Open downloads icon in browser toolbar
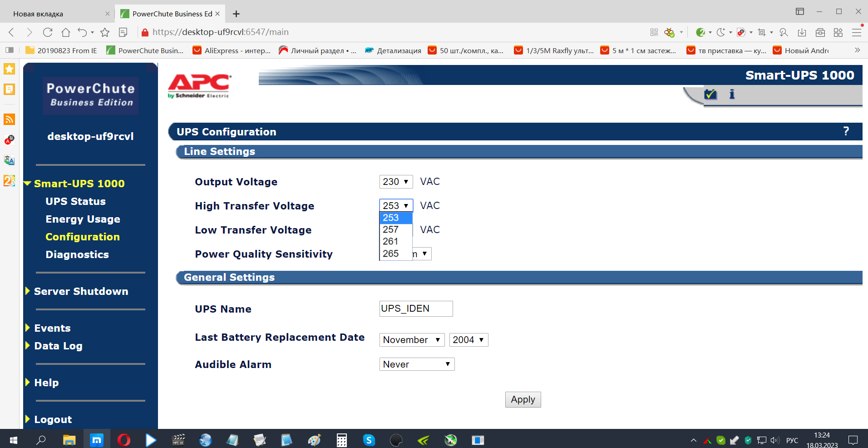This screenshot has height=448, width=868. coord(802,32)
